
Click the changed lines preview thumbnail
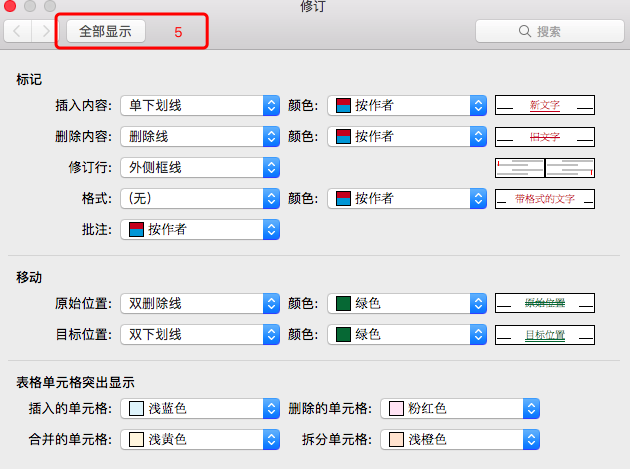point(545,167)
